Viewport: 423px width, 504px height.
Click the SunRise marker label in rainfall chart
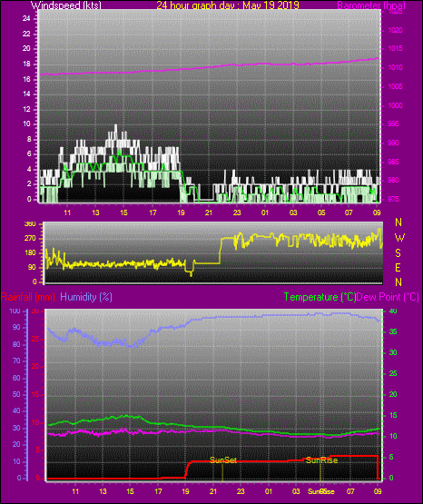tap(321, 460)
